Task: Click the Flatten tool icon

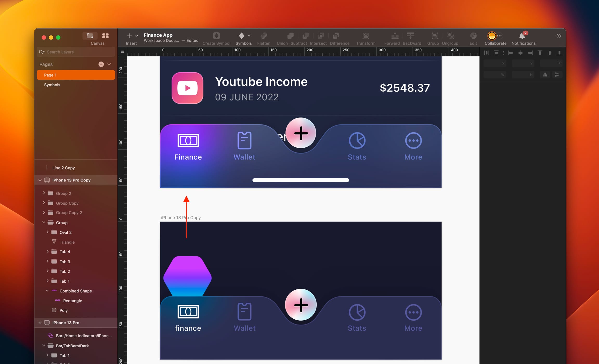Action: (264, 36)
